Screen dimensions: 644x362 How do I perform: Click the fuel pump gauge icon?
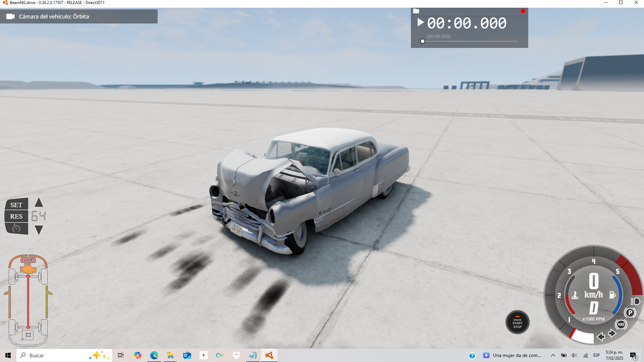tap(612, 295)
